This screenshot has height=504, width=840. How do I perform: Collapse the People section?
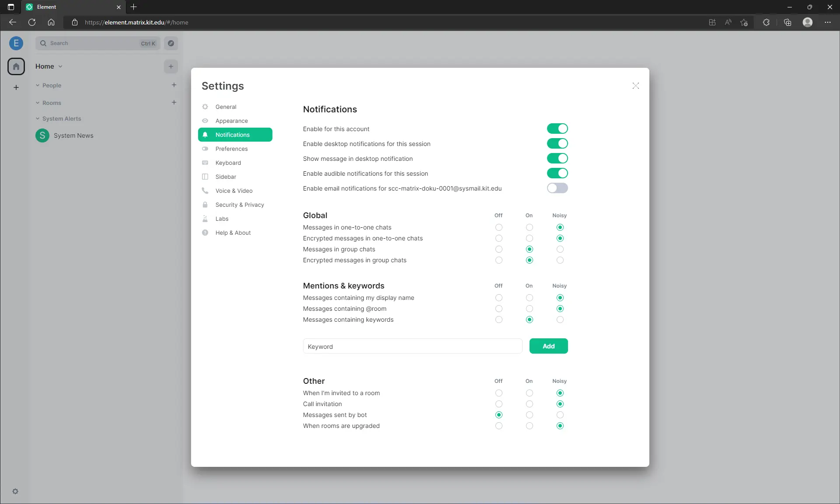tap(38, 85)
